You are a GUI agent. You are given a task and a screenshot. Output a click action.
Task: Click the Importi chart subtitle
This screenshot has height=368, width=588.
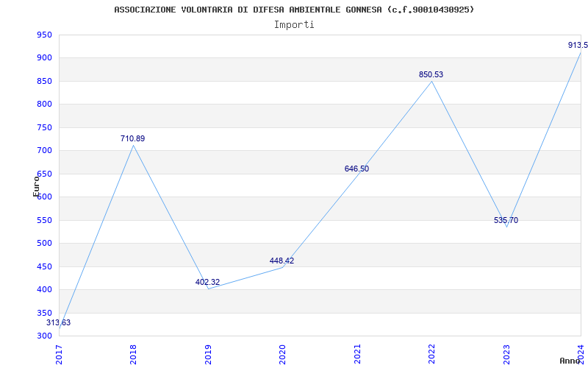(x=294, y=25)
